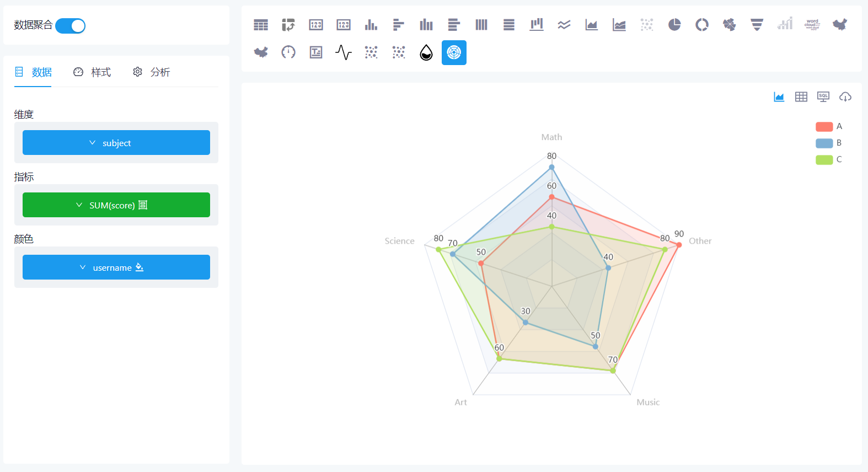Select the line chart icon
The height and width of the screenshot is (472, 868).
coord(564,25)
